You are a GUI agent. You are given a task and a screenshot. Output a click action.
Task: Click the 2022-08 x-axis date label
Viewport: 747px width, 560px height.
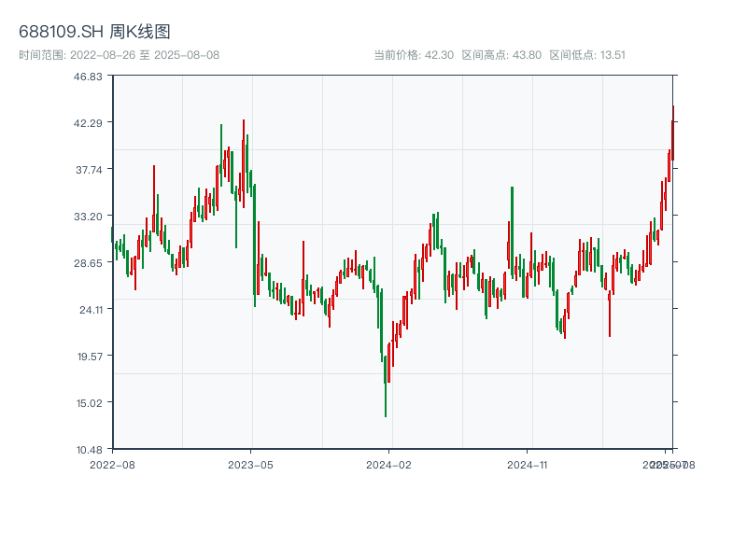112,464
